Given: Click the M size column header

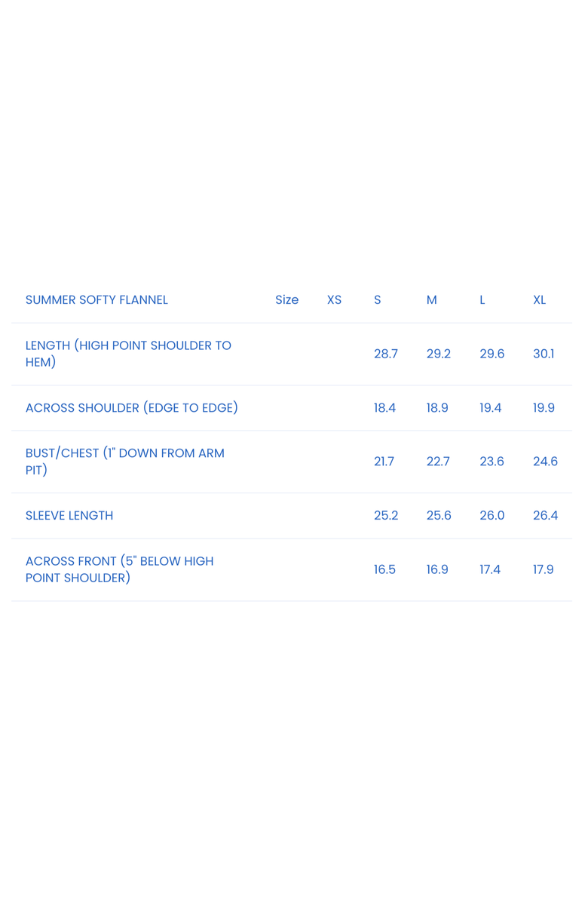Looking at the screenshot, I should tap(431, 300).
